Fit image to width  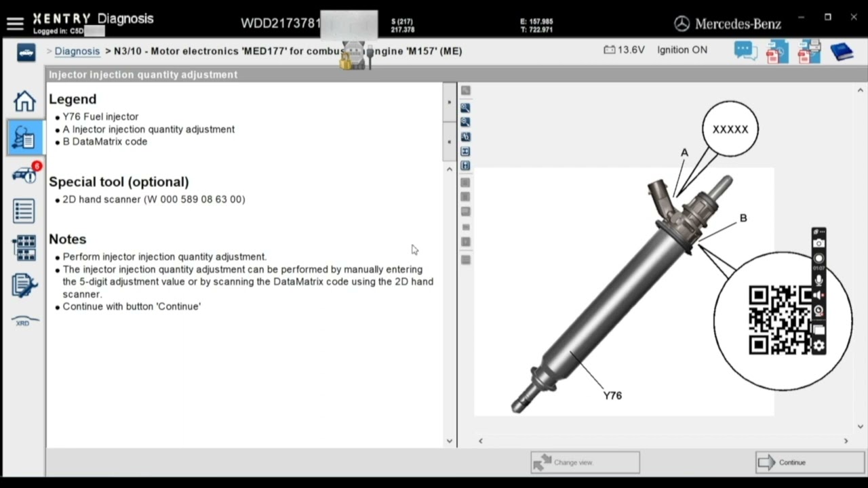(x=465, y=151)
